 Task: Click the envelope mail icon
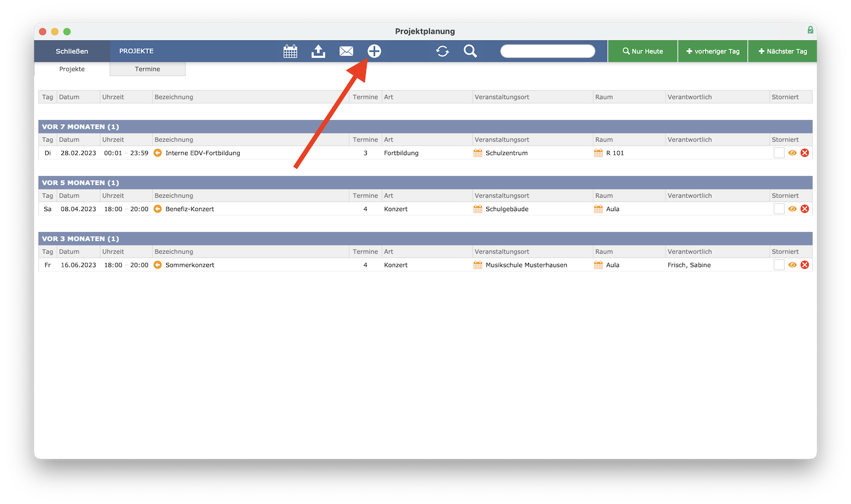tap(346, 52)
